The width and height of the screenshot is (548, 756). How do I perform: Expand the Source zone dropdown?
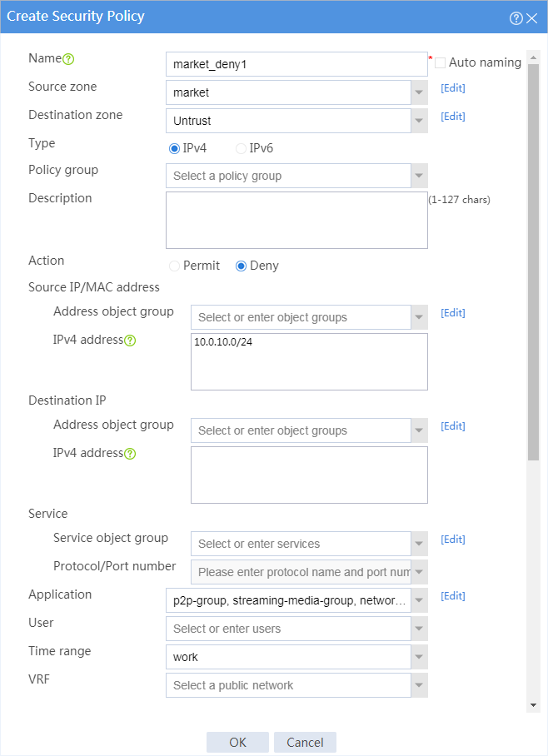419,92
